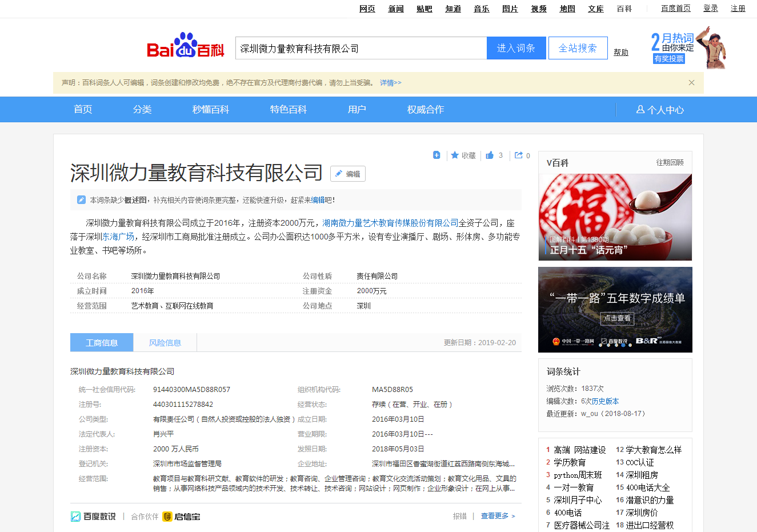This screenshot has height=532, width=757.
Task: Click the 2月热词 voting banner
Action: (688, 48)
